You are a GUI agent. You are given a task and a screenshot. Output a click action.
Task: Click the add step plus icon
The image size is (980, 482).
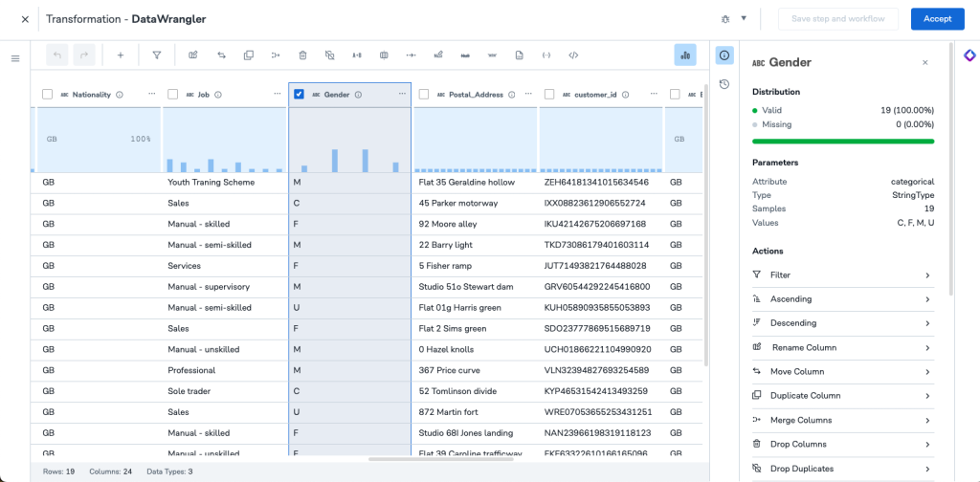point(121,55)
